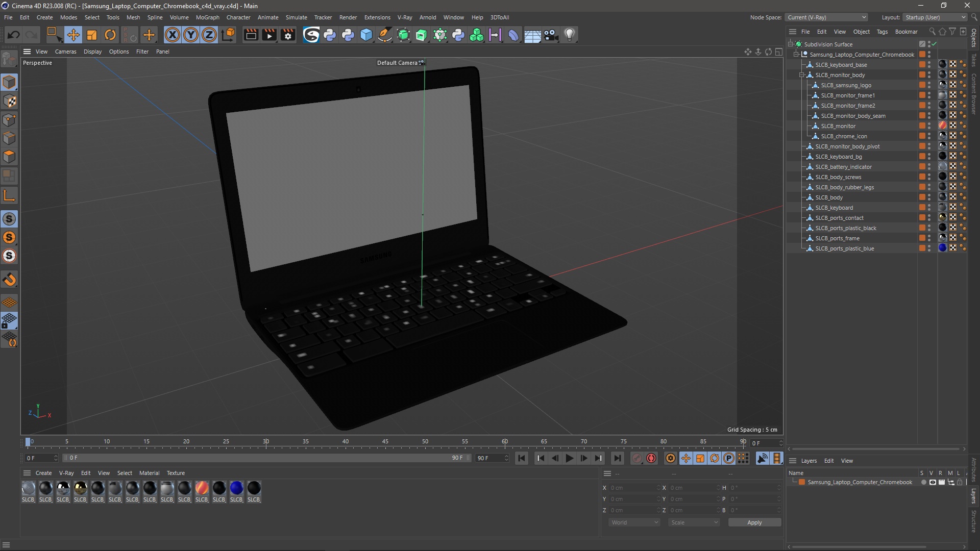Toggle visibility dots for SLCB_body
The image size is (980, 551).
coord(929,197)
